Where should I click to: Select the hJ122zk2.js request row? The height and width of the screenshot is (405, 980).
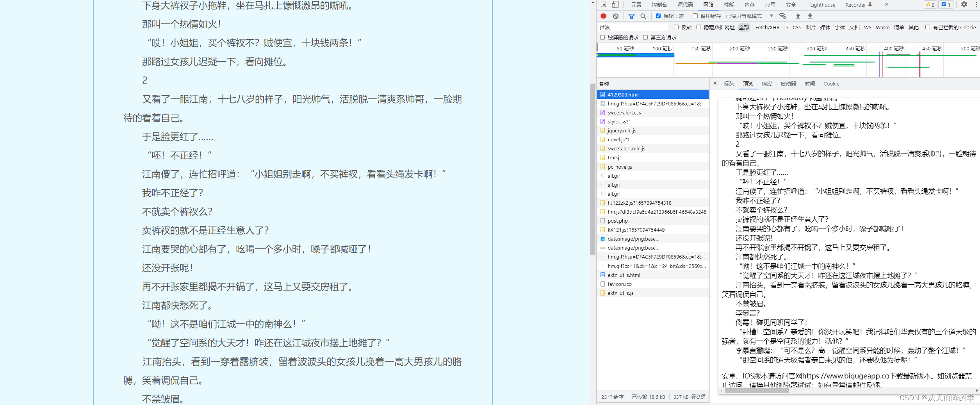click(x=652, y=203)
